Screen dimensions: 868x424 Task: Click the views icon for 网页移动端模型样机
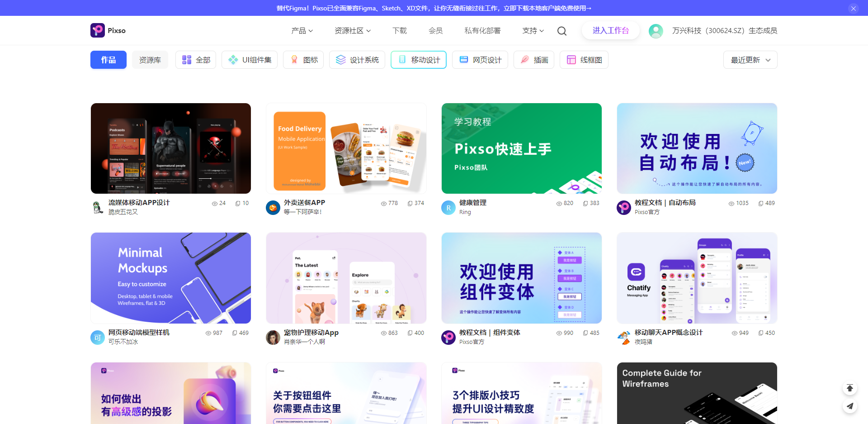[x=208, y=333]
